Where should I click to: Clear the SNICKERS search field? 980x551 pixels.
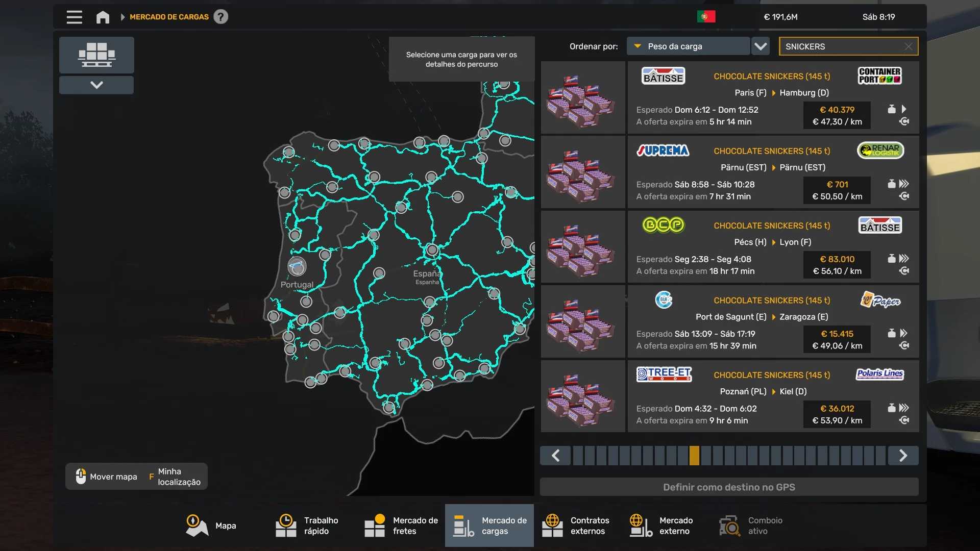tap(908, 46)
